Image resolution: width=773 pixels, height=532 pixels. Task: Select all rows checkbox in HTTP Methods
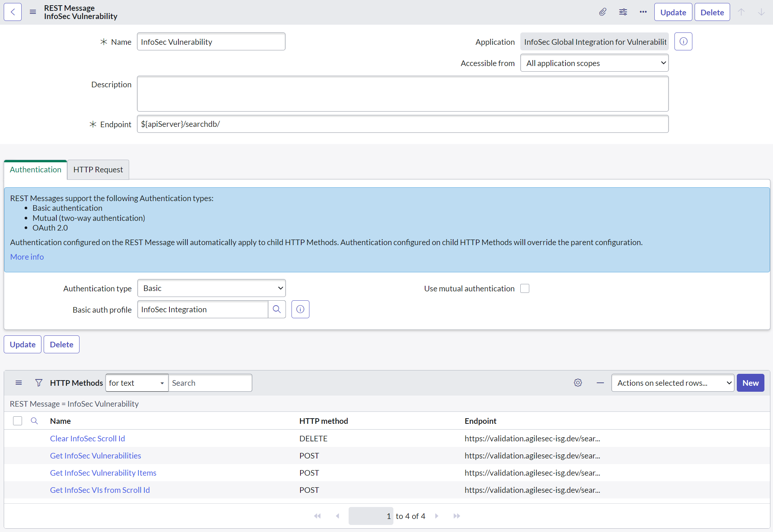point(18,421)
